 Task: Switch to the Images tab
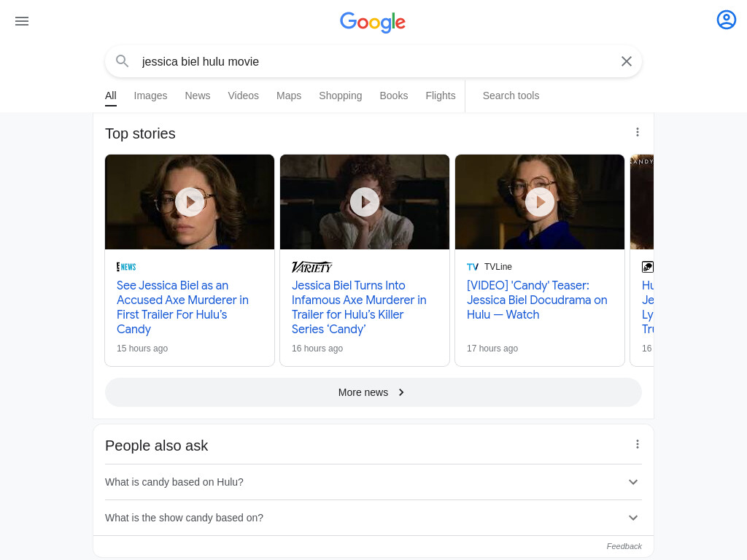(150, 96)
